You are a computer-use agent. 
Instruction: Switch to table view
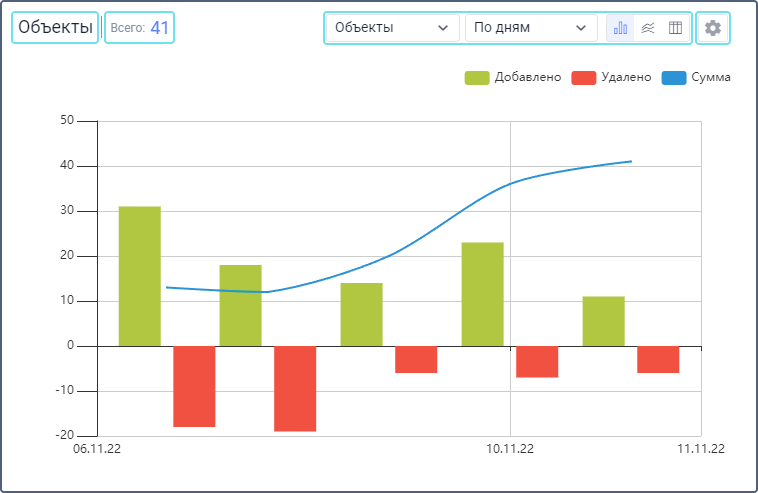pyautogui.click(x=676, y=28)
